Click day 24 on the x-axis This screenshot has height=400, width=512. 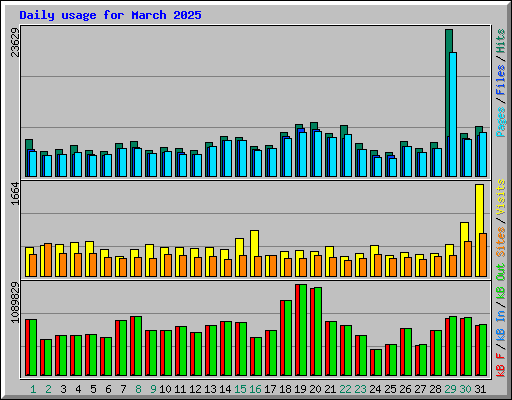click(375, 389)
